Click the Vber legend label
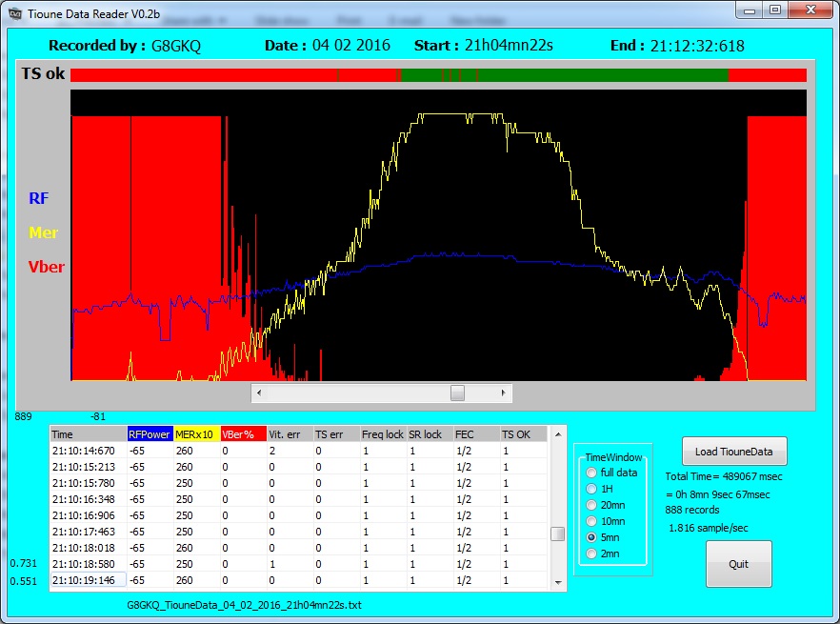 (x=46, y=267)
